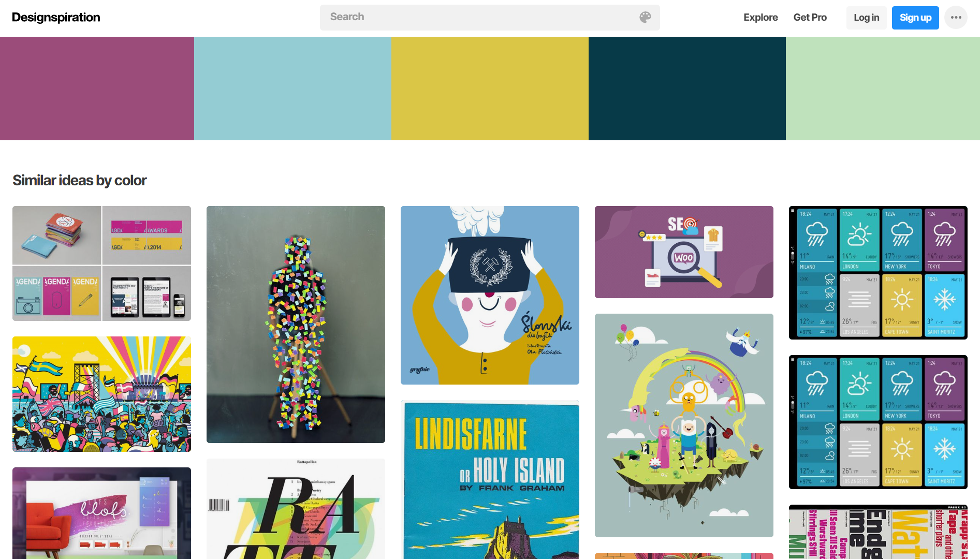Open the confetti figure photo thumbnail
Viewport: 980px width, 559px height.
pyautogui.click(x=296, y=325)
